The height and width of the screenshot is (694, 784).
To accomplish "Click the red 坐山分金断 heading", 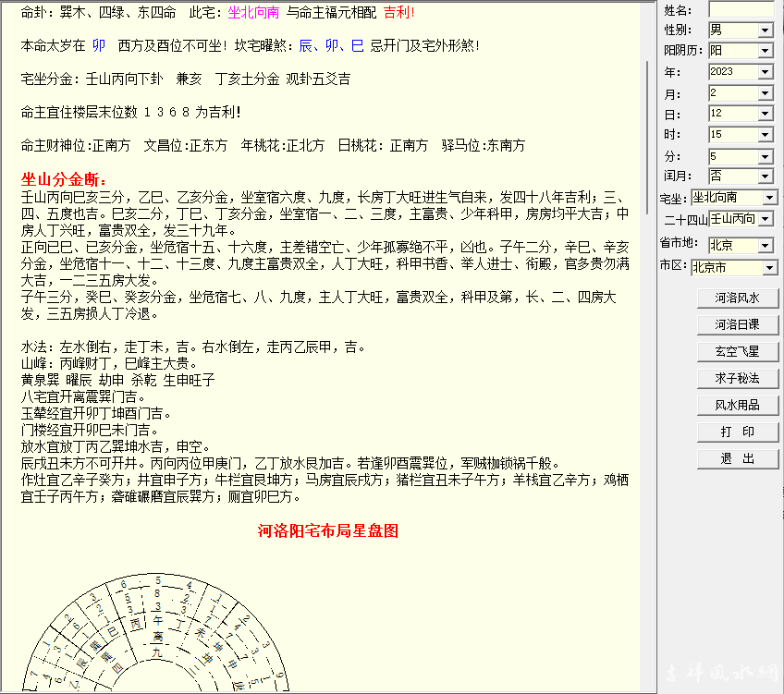I will pos(64,179).
